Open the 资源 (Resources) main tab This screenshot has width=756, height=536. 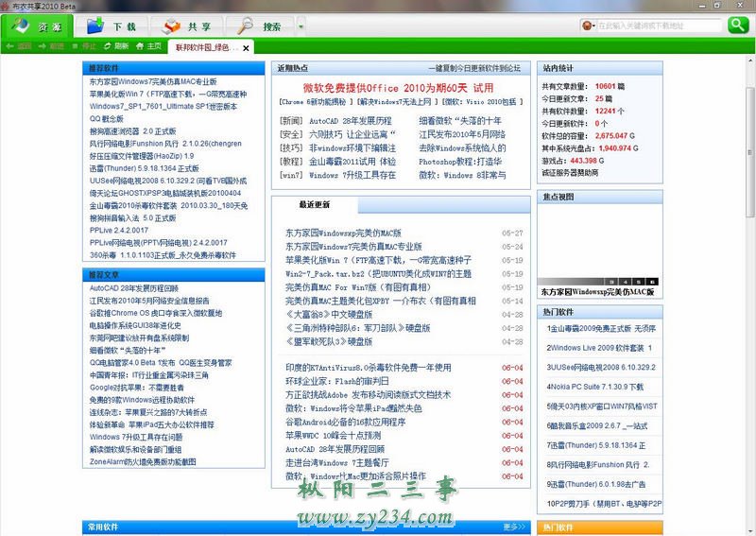(x=38, y=26)
